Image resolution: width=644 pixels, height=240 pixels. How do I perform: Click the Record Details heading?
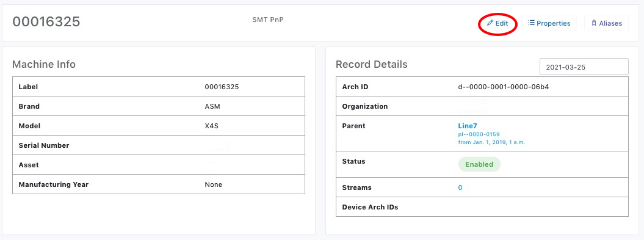pyautogui.click(x=372, y=65)
